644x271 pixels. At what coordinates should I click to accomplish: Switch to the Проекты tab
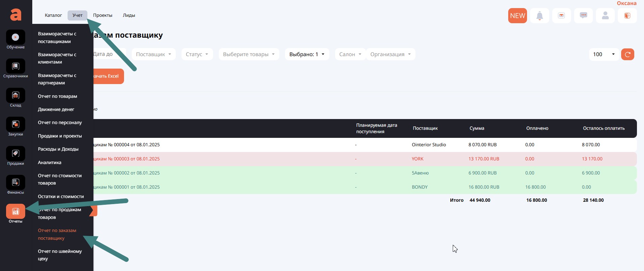click(x=103, y=15)
